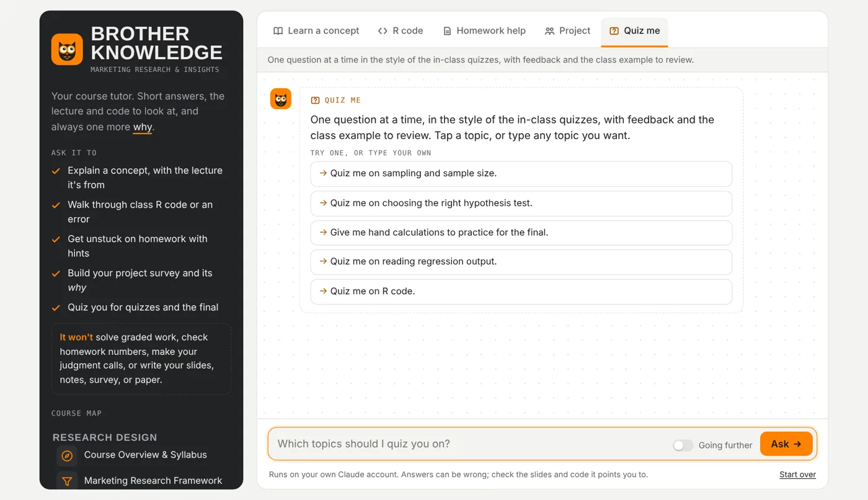Viewport: 868px width, 500px height.
Task: Click the 'Which topics should I quiz you on?' field
Action: [471, 444]
